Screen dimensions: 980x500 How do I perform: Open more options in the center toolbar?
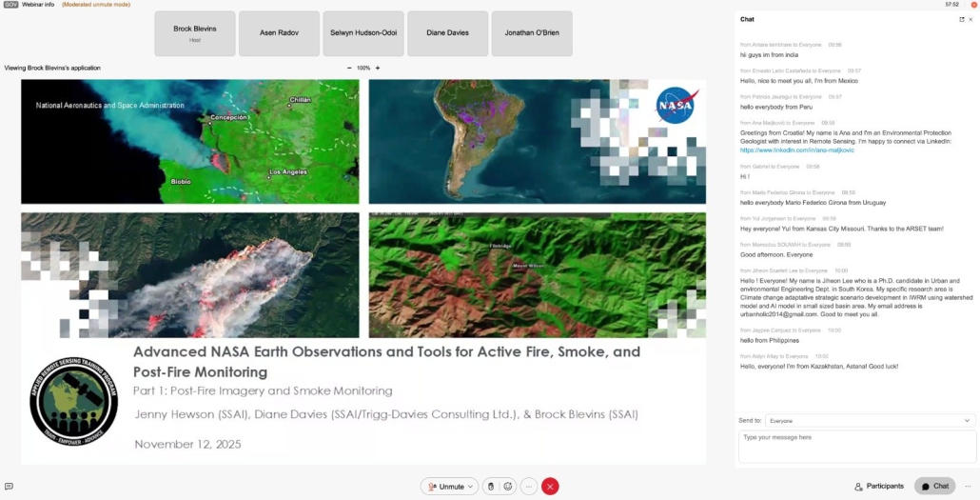529,486
